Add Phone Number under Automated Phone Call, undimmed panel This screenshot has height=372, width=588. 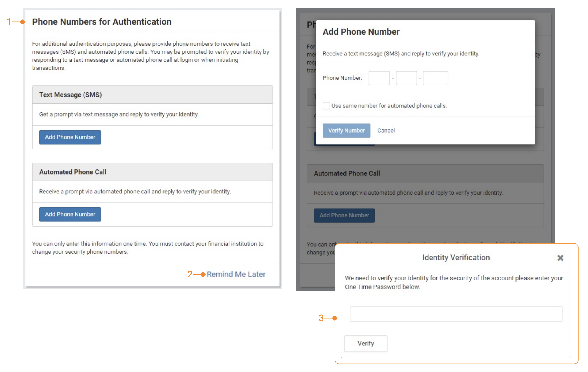pos(70,214)
